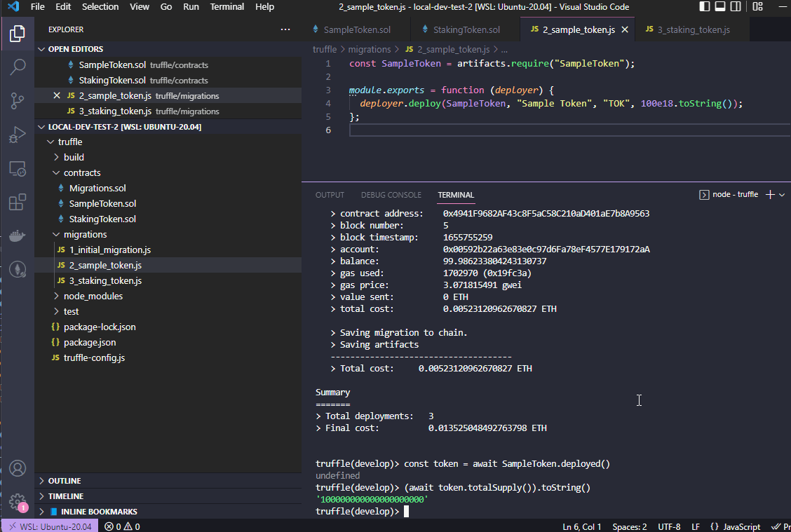The image size is (791, 532).
Task: Open the Run menu
Action: (x=191, y=6)
